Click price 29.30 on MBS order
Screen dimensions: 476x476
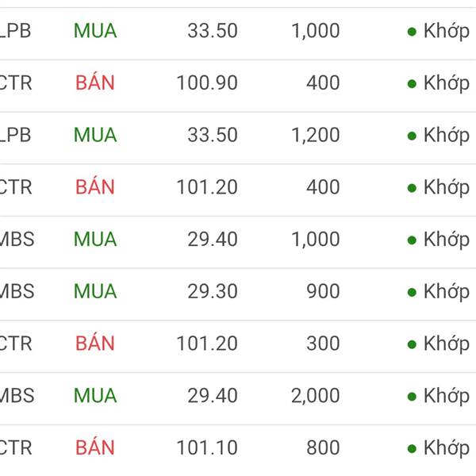click(213, 291)
